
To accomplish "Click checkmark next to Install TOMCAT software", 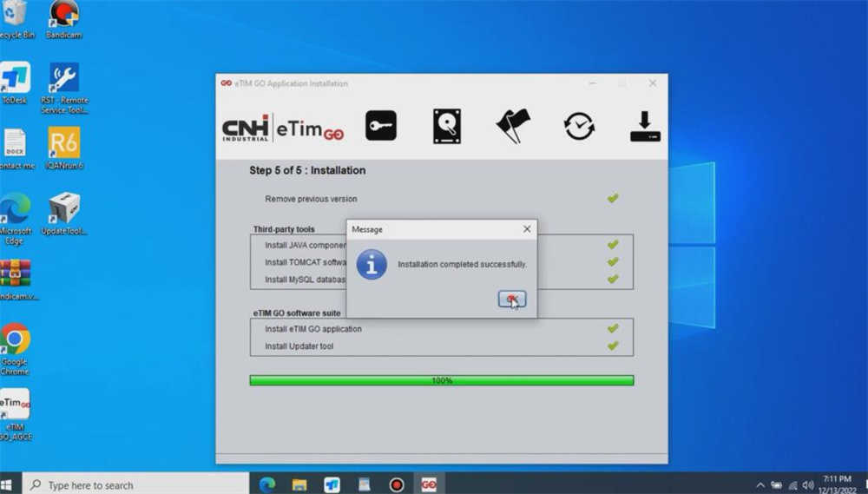I will pos(613,262).
